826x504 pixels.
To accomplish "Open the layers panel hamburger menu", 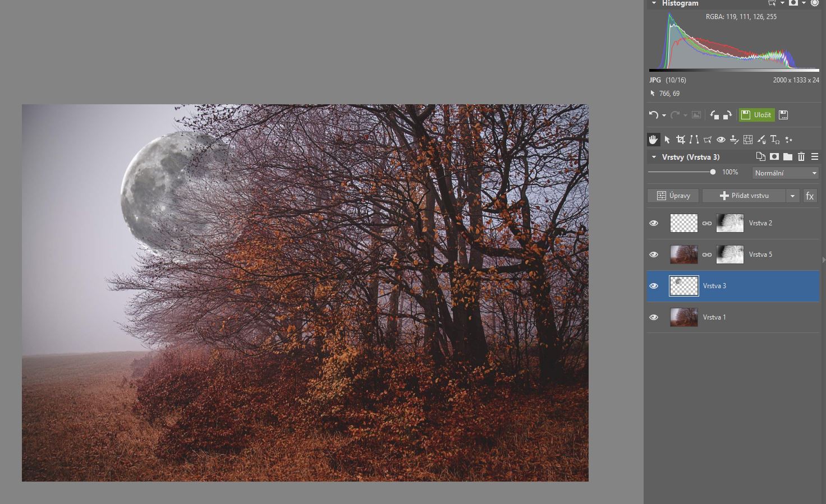I will 815,157.
